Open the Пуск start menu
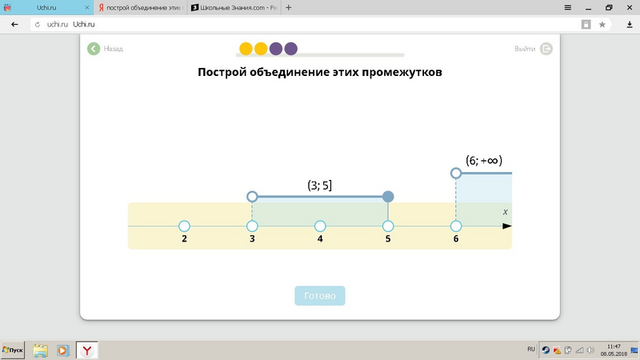Viewport: 640px width, 360px height. 13,350
